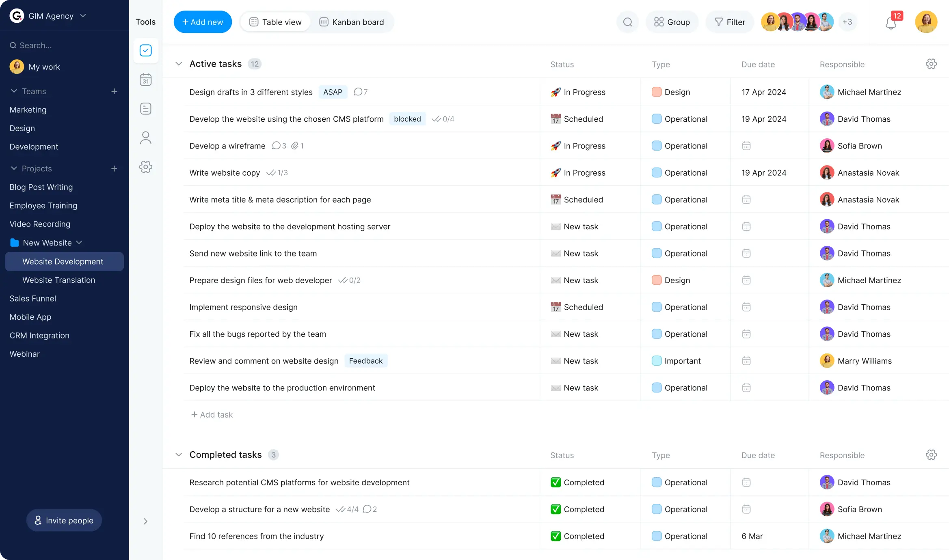The image size is (949, 560).
Task: Set due date for Fix all the bugs
Action: (x=746, y=334)
